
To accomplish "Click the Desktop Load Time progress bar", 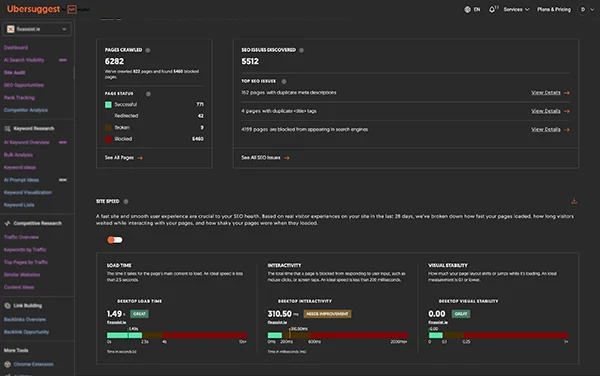I will [x=177, y=335].
